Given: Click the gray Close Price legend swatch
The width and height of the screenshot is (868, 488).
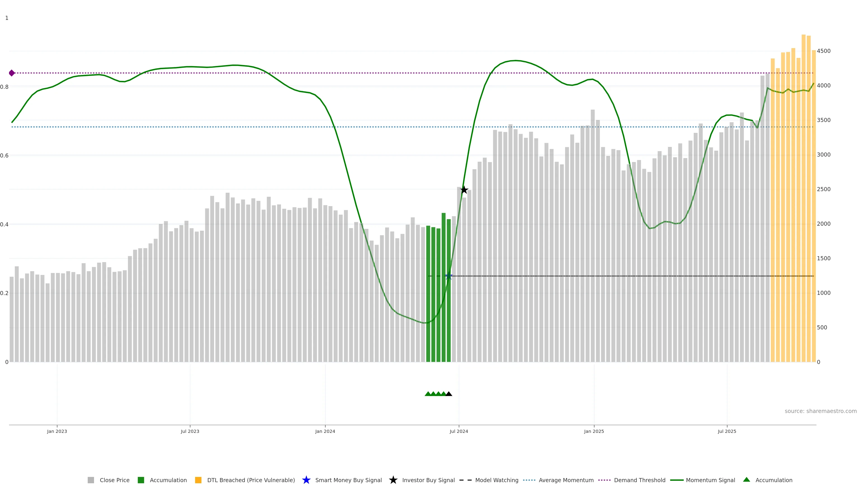Looking at the screenshot, I should pyautogui.click(x=91, y=480).
